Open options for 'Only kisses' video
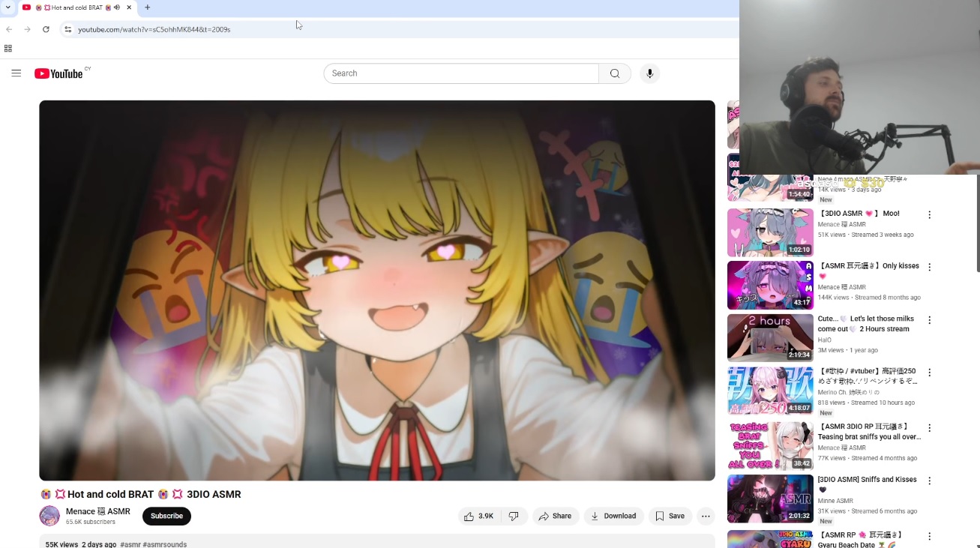The width and height of the screenshot is (980, 548). [x=929, y=267]
